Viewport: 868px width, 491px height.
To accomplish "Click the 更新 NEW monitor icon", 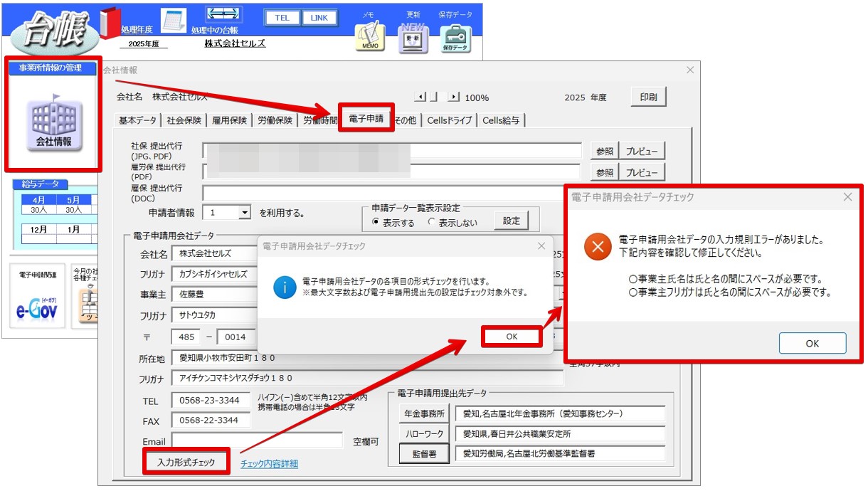I will coord(412,37).
